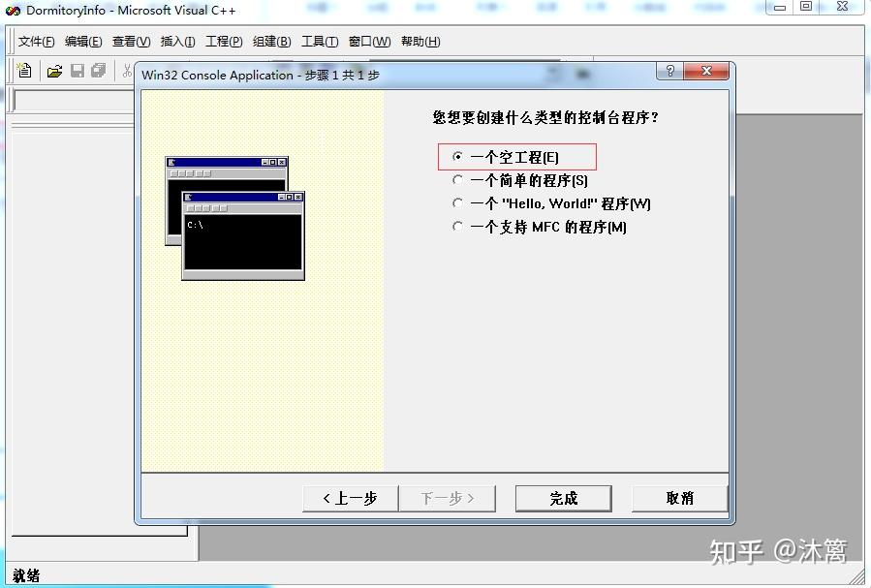The height and width of the screenshot is (588, 871).
Task: Click the 上一步 button to go back
Action: pyautogui.click(x=350, y=498)
